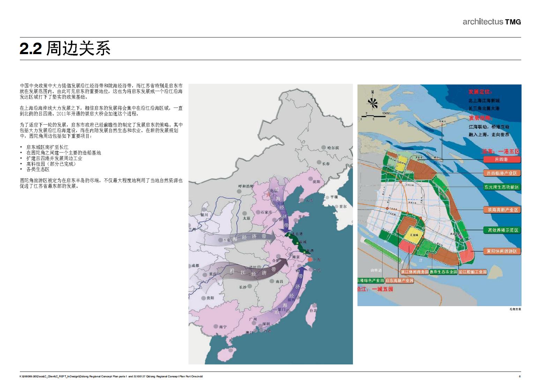Click the city label '南京'
The width and height of the screenshot is (554, 392).
point(296,257)
